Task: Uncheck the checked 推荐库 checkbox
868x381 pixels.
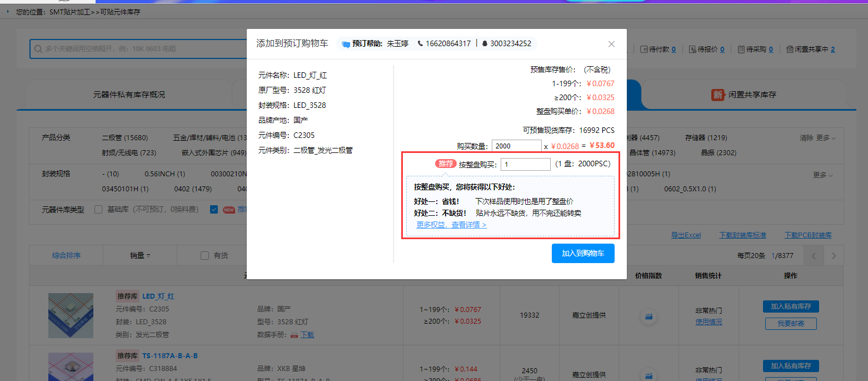Action: [x=214, y=210]
